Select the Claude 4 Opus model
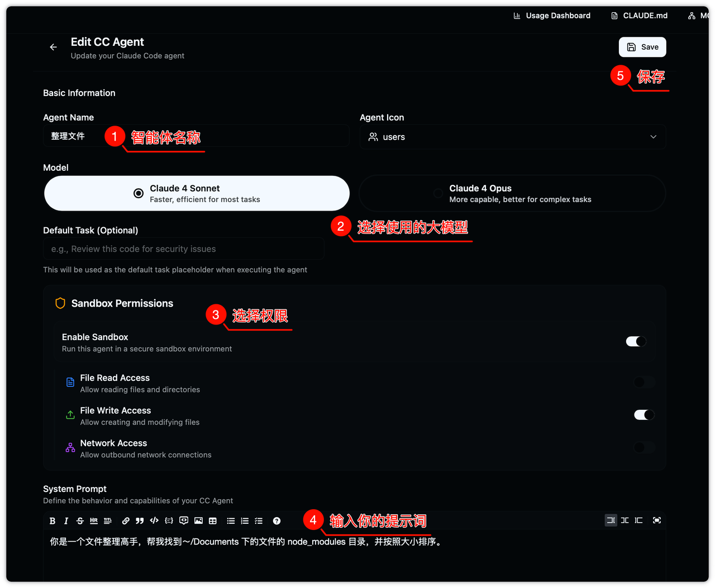This screenshot has height=588, width=715. tap(512, 193)
